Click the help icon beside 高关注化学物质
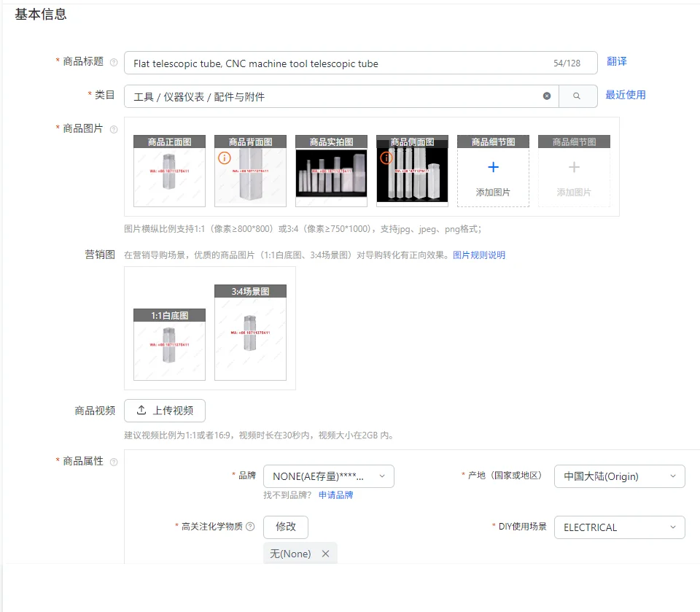Image resolution: width=700 pixels, height=612 pixels. [250, 526]
